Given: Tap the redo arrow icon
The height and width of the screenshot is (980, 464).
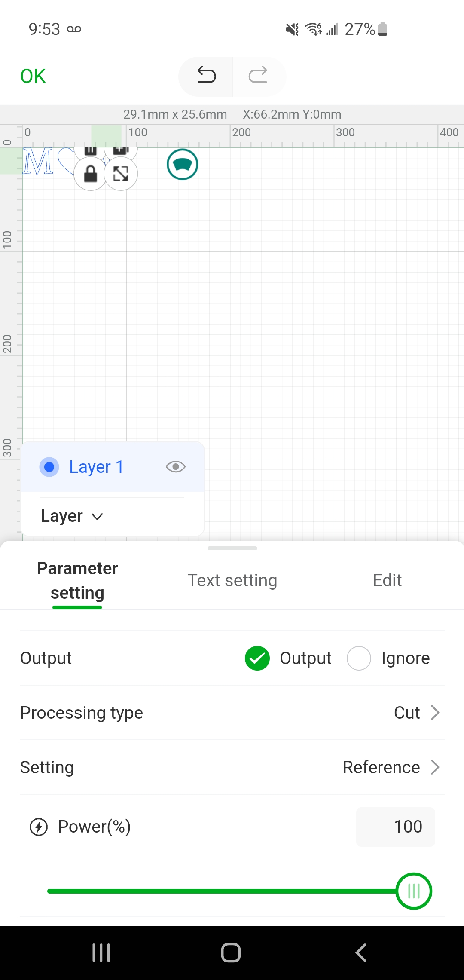Looking at the screenshot, I should (258, 76).
